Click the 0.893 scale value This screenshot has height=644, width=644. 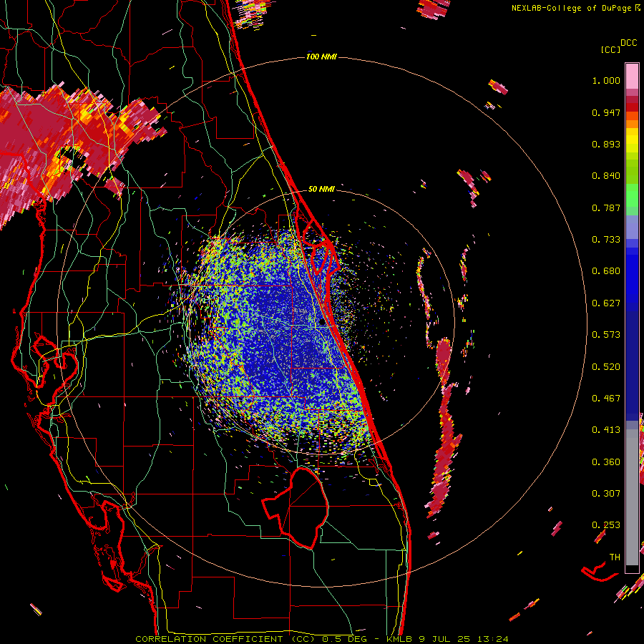606,144
